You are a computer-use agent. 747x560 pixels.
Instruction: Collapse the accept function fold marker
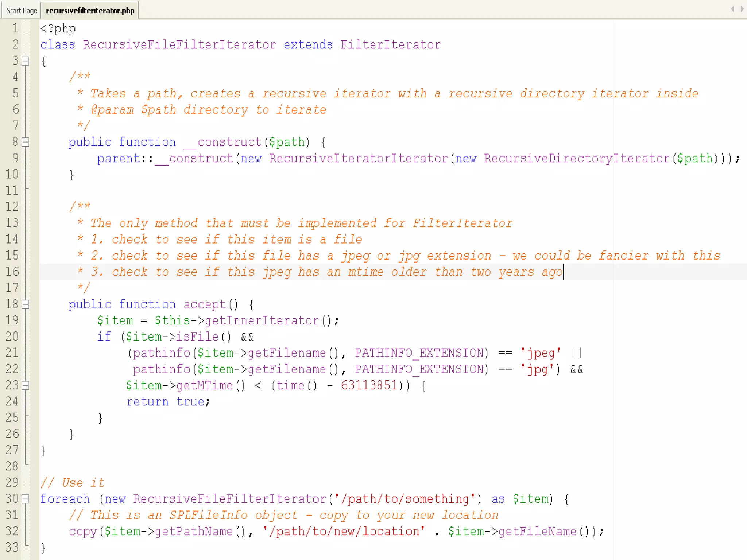[x=25, y=304]
